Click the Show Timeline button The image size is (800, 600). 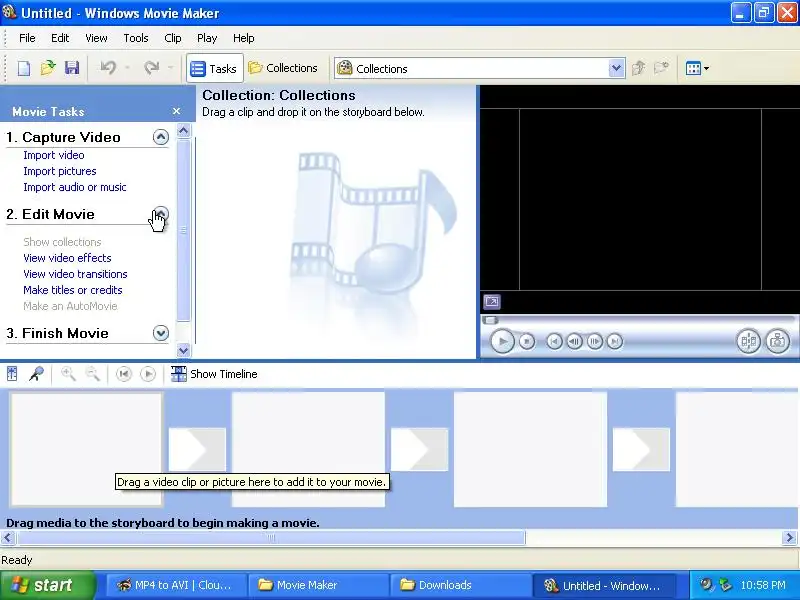tap(214, 374)
